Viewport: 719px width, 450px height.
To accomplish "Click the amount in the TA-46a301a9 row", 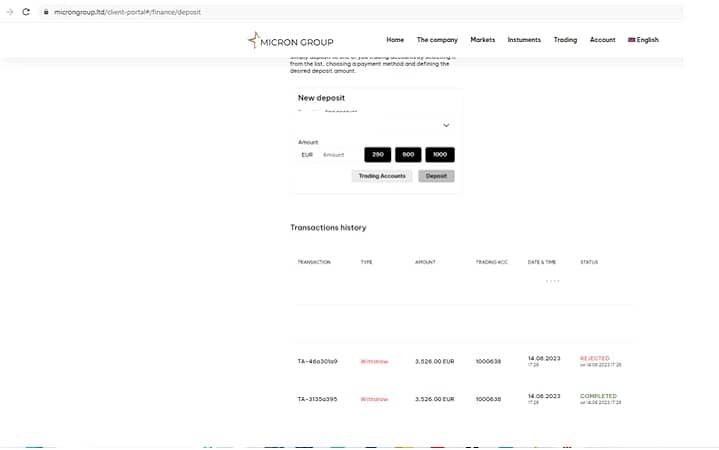I will click(x=435, y=361).
